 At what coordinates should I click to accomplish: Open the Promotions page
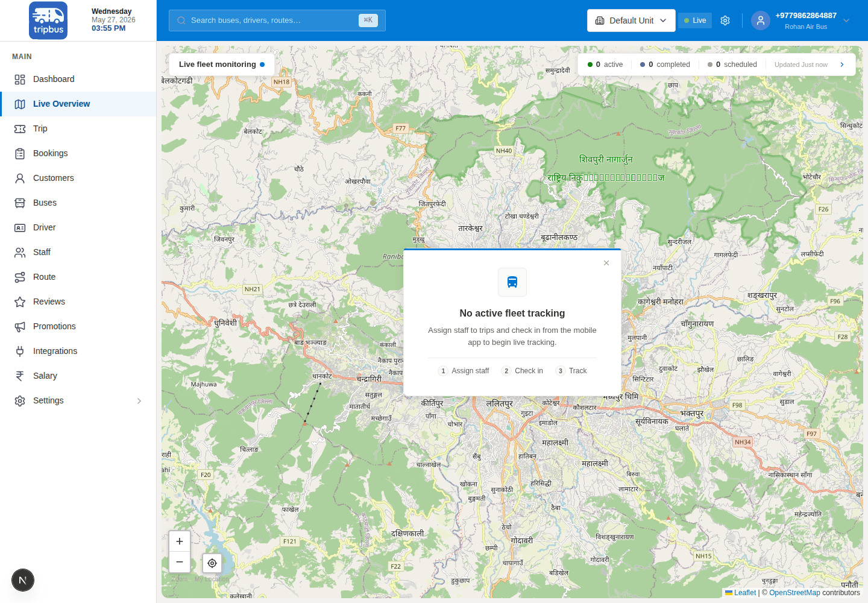78,326
